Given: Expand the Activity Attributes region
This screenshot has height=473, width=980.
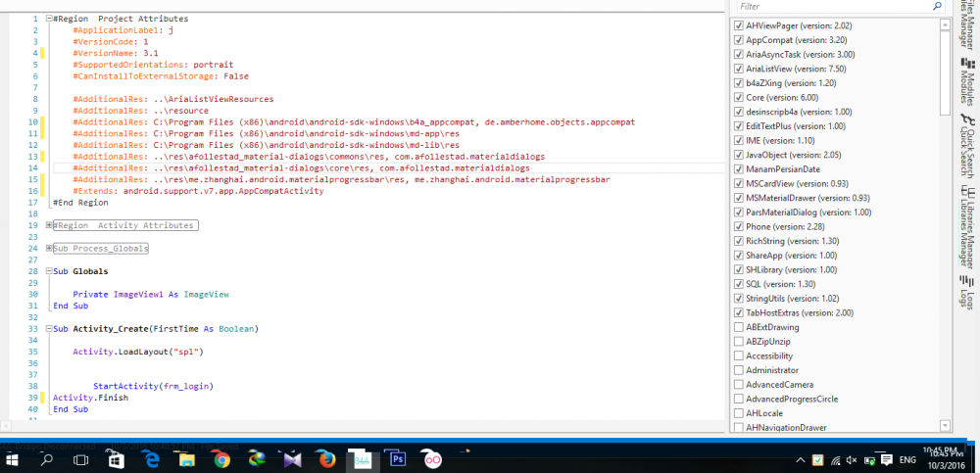Looking at the screenshot, I should pyautogui.click(x=49, y=225).
